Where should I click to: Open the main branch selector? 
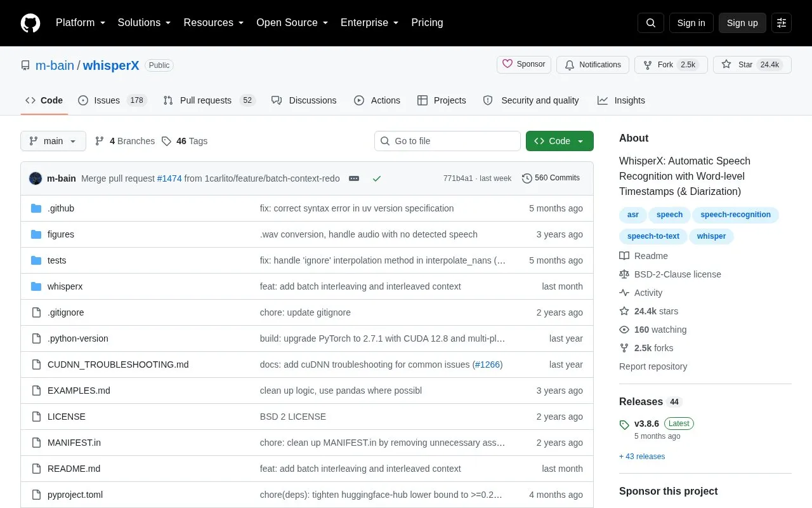coord(53,141)
